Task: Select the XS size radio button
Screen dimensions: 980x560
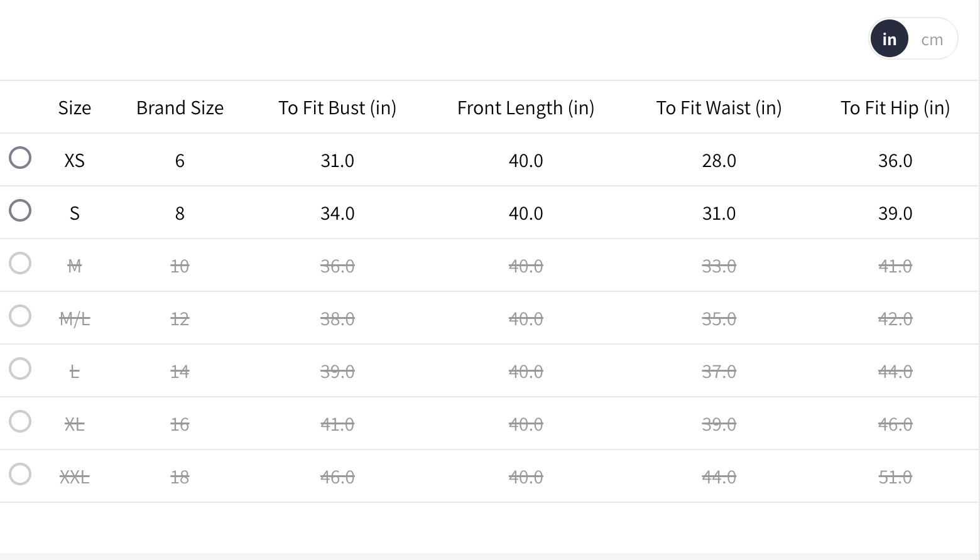Action: tap(20, 158)
